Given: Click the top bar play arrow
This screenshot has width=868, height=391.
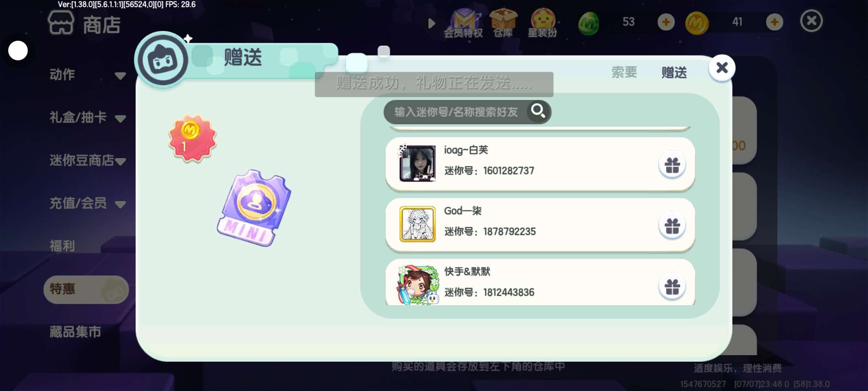Looking at the screenshot, I should tap(431, 23).
